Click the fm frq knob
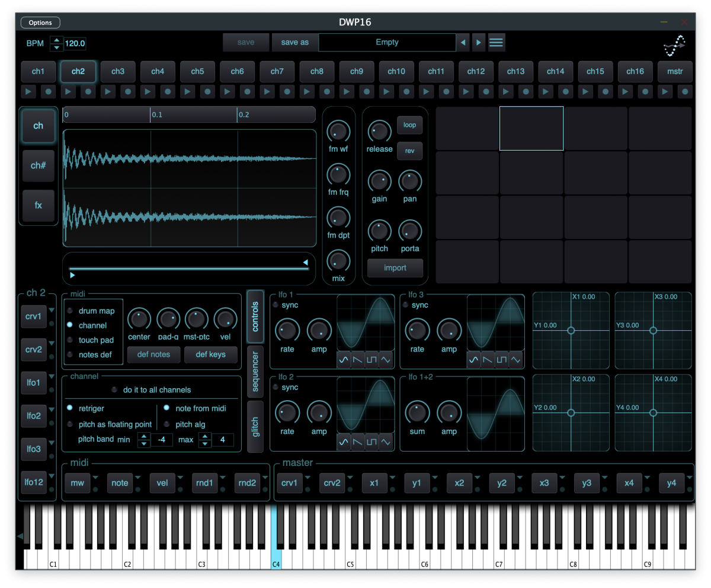The height and width of the screenshot is (588, 711). point(338,175)
